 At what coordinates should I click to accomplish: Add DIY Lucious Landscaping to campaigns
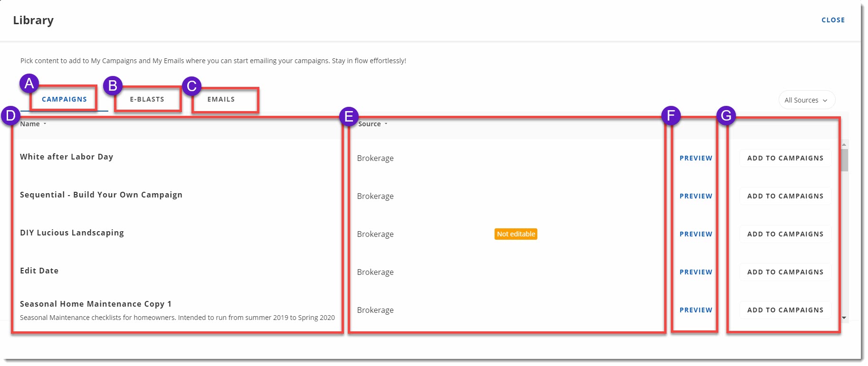click(785, 234)
